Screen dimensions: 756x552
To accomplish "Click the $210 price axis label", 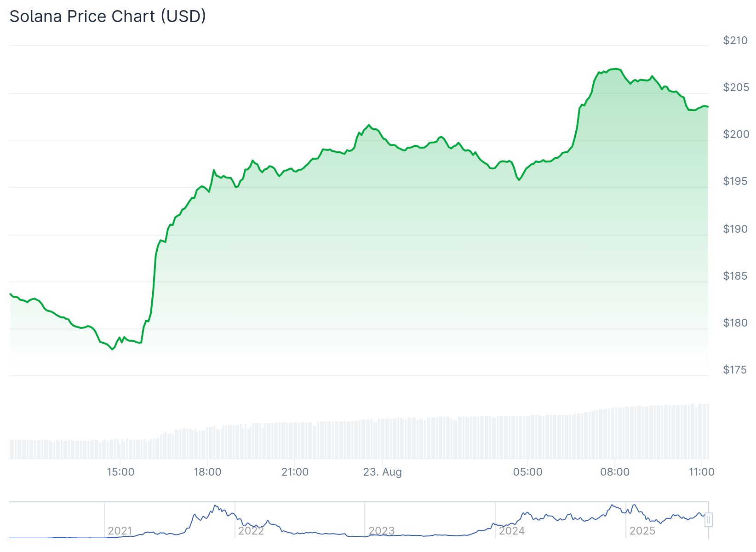I will pos(736,40).
